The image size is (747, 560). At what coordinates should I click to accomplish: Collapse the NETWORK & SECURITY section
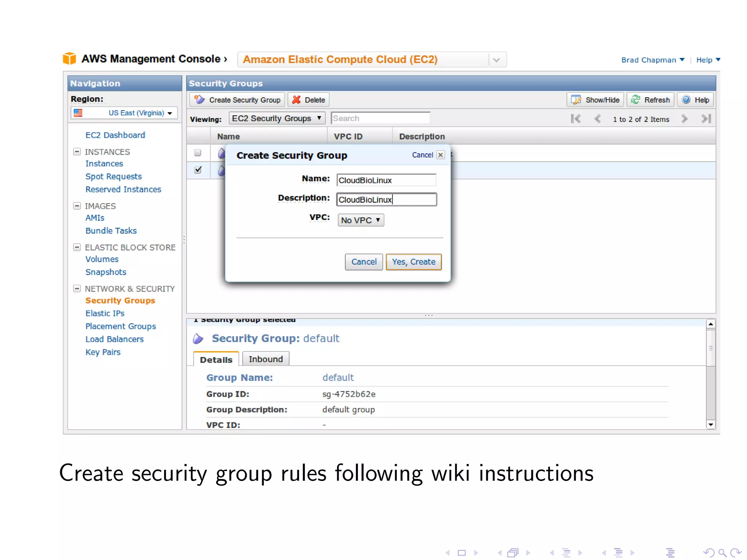pos(77,288)
